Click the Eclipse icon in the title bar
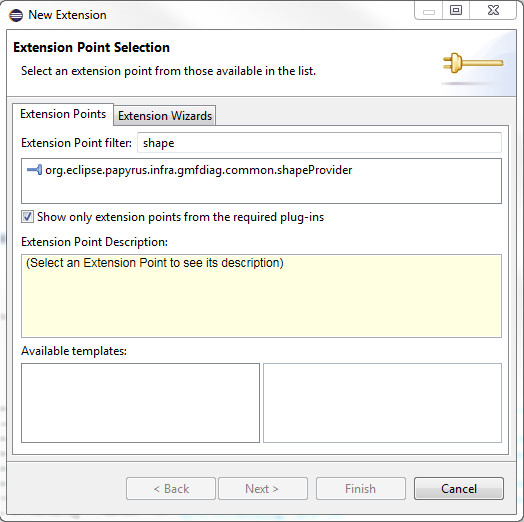This screenshot has width=524, height=522. coord(16,15)
